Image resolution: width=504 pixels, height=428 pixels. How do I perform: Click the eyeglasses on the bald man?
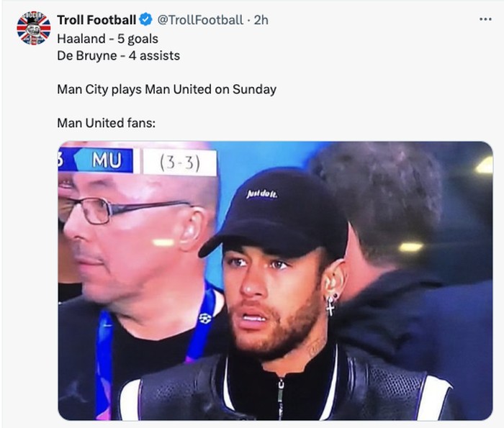coord(102,209)
